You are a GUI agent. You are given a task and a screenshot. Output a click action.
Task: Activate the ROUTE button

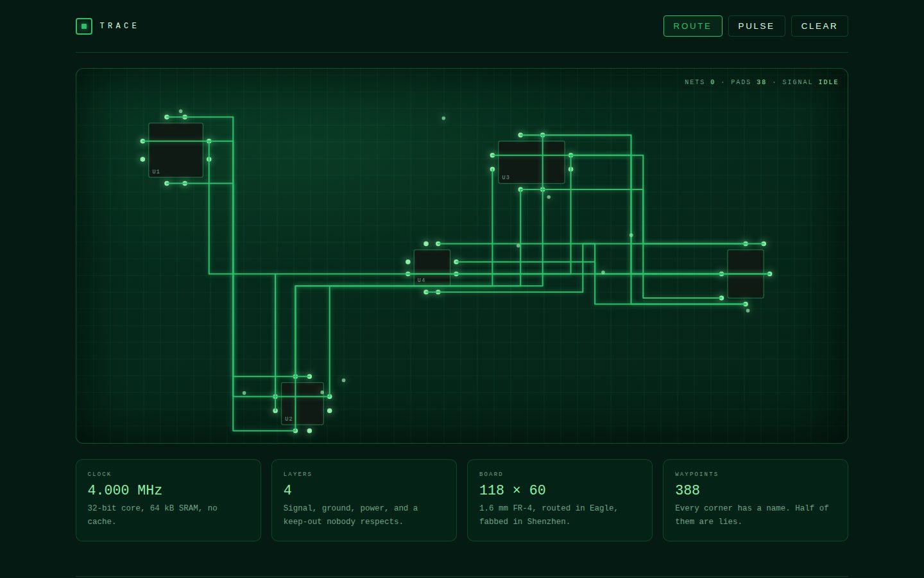coord(692,26)
